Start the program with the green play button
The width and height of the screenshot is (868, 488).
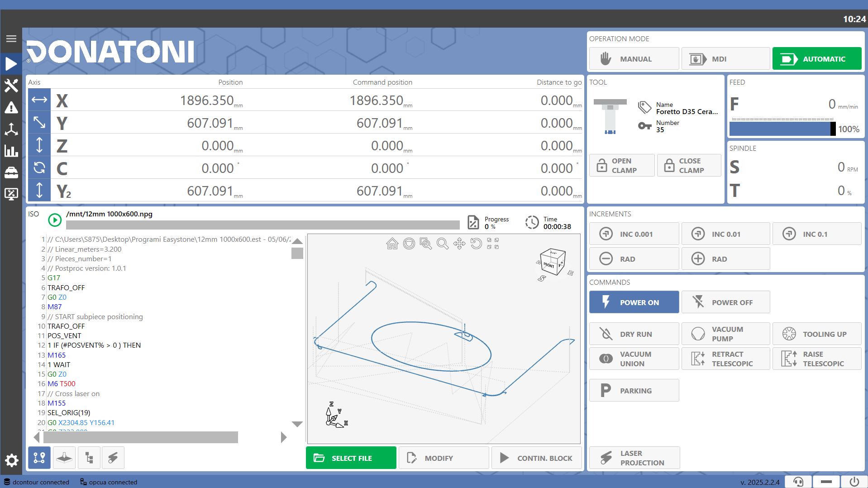pyautogui.click(x=55, y=220)
